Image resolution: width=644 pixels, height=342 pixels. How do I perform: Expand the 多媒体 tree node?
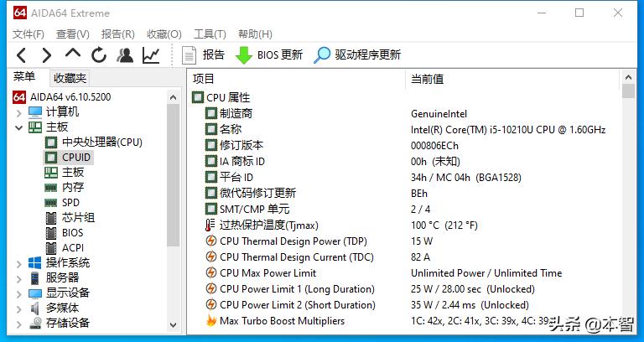pyautogui.click(x=18, y=308)
